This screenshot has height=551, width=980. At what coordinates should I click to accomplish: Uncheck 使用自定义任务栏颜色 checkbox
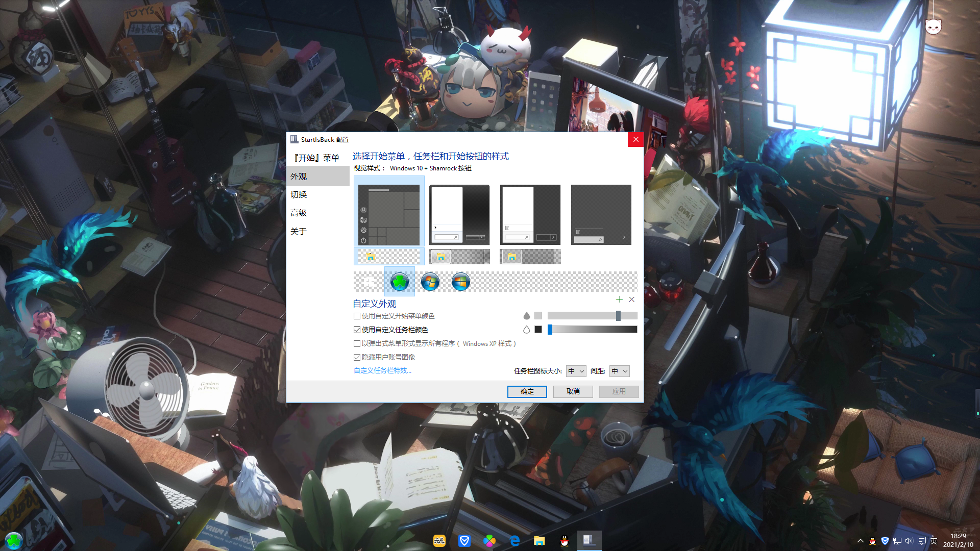coord(357,330)
